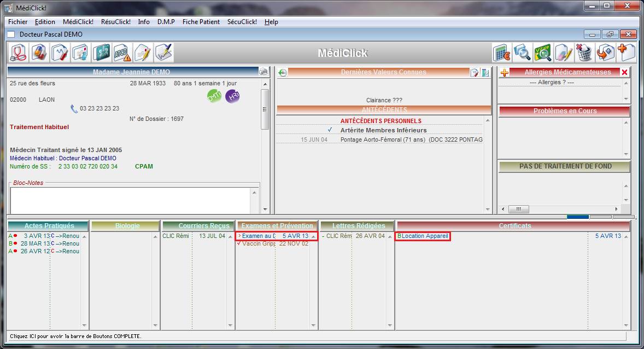Viewport: 644px width, 349px height.
Task: Open the RésuClick! menu
Action: [116, 22]
